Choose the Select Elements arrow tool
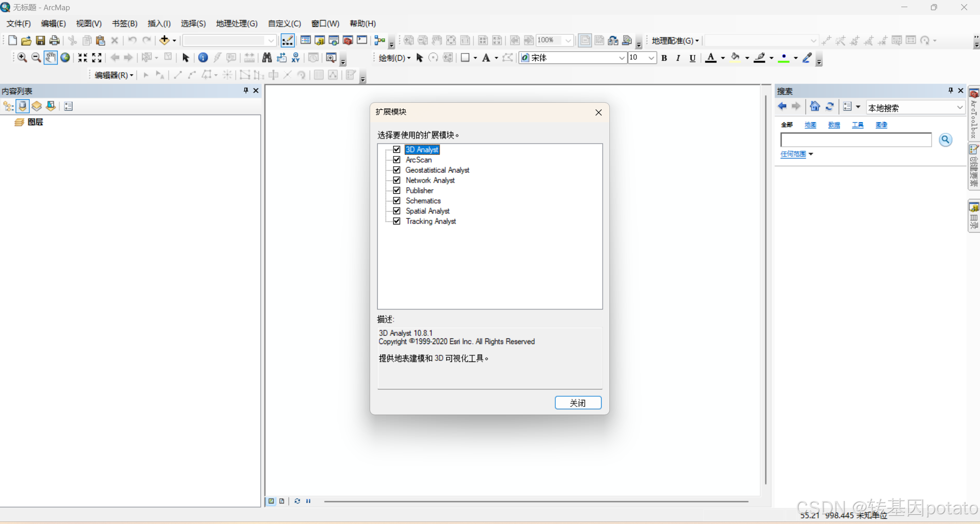 [186, 58]
